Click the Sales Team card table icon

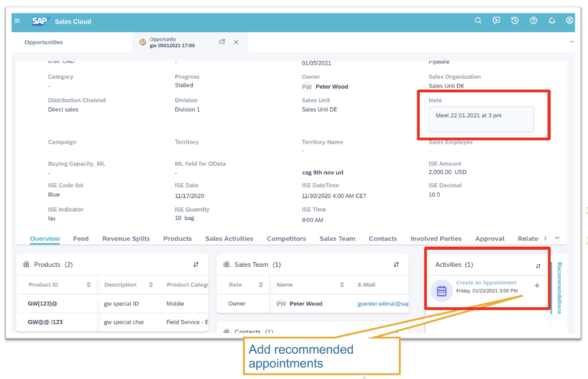pyautogui.click(x=226, y=264)
